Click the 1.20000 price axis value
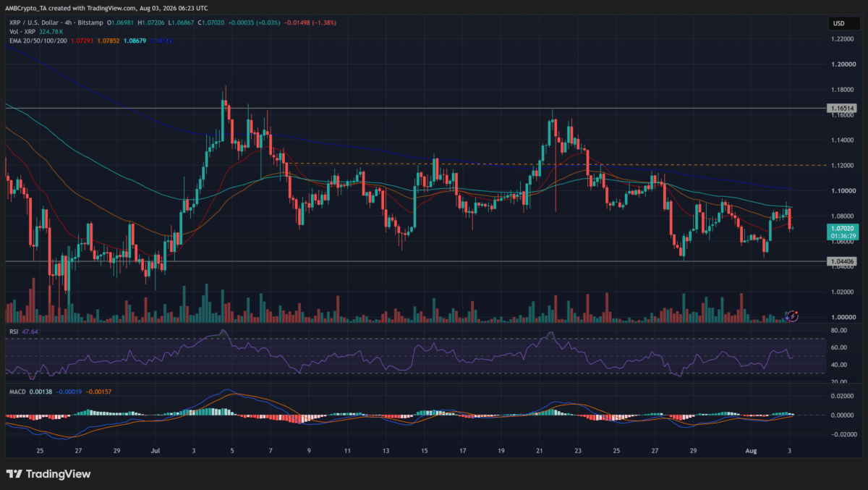The image size is (868, 490). tap(844, 64)
